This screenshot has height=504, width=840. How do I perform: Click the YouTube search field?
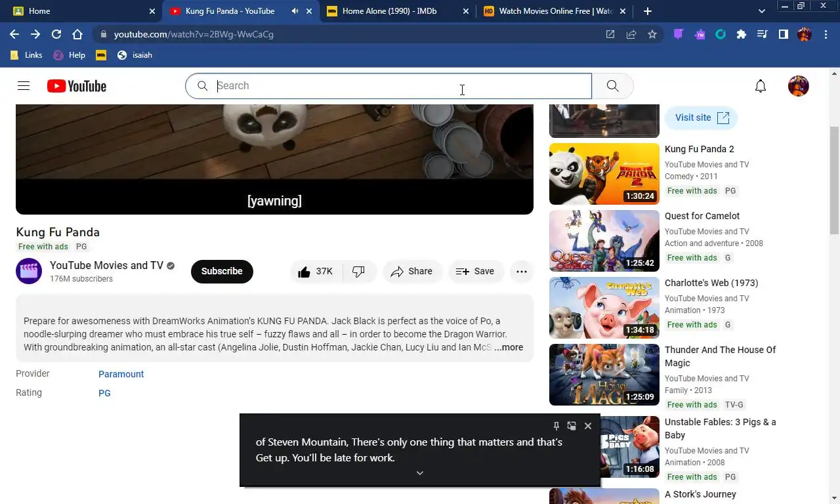[388, 86]
